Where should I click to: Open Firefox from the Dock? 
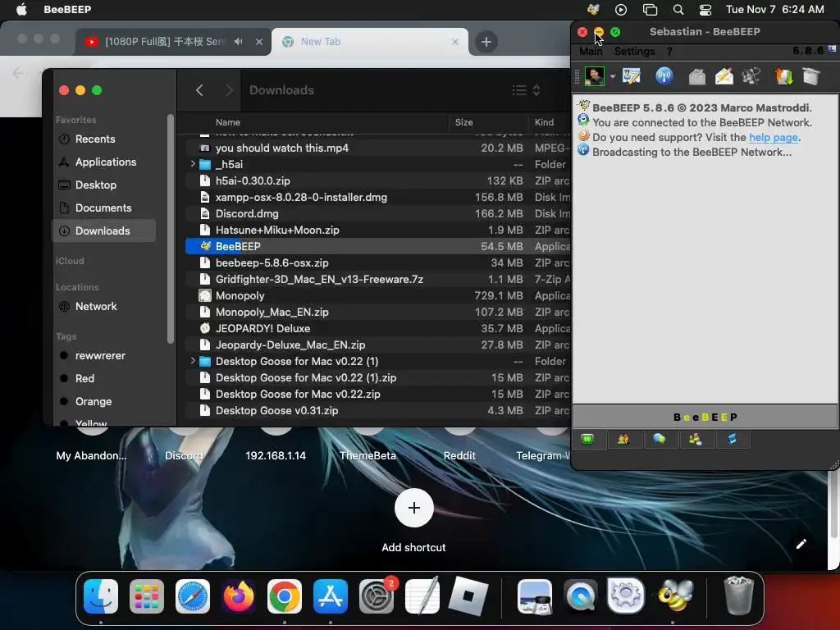(x=239, y=596)
